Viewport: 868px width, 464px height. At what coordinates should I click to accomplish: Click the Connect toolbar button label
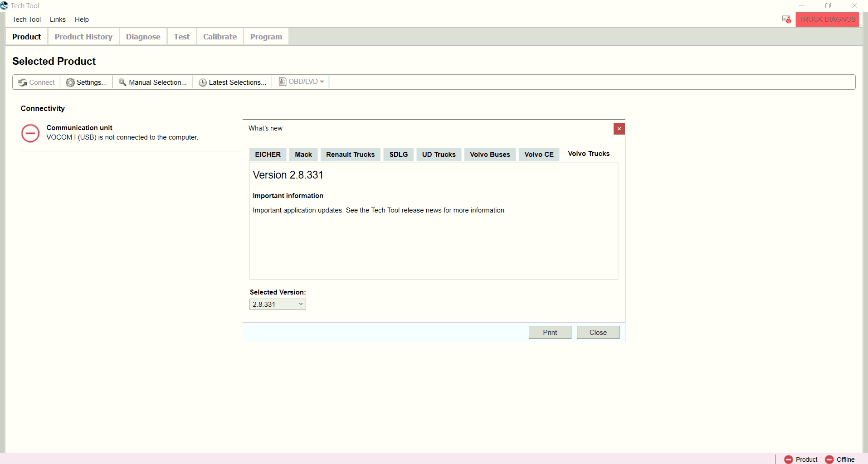pyautogui.click(x=42, y=82)
